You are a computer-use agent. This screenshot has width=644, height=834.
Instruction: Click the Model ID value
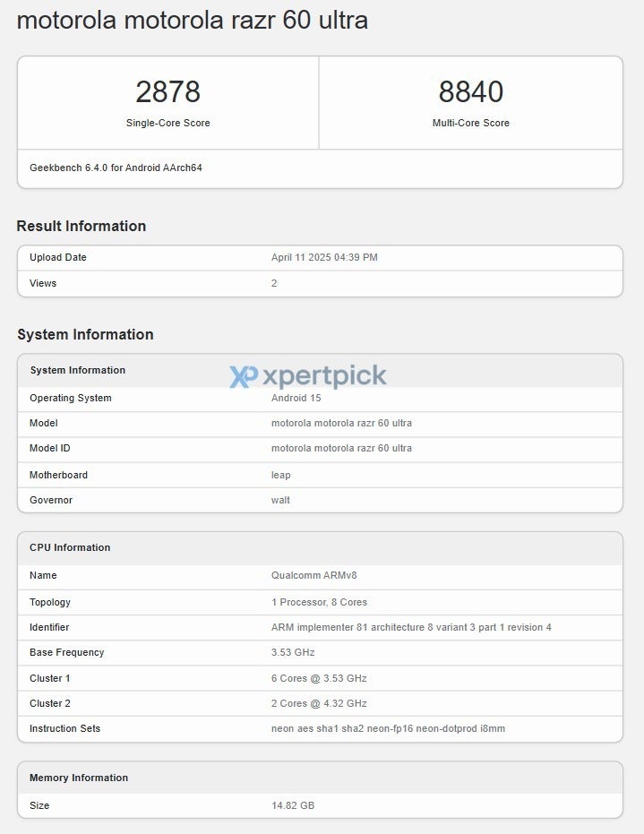341,448
